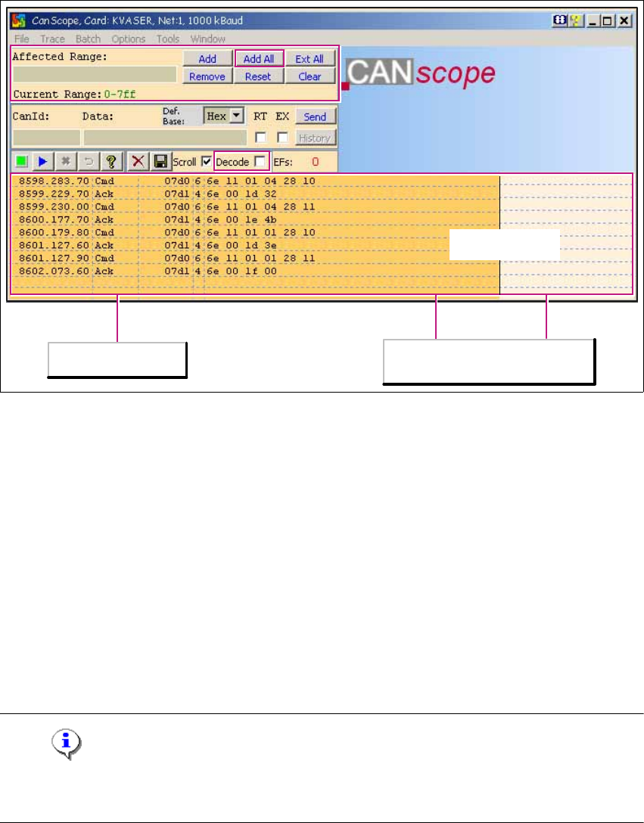This screenshot has width=644, height=823.
Task: Open the Options menu
Action: [x=128, y=39]
